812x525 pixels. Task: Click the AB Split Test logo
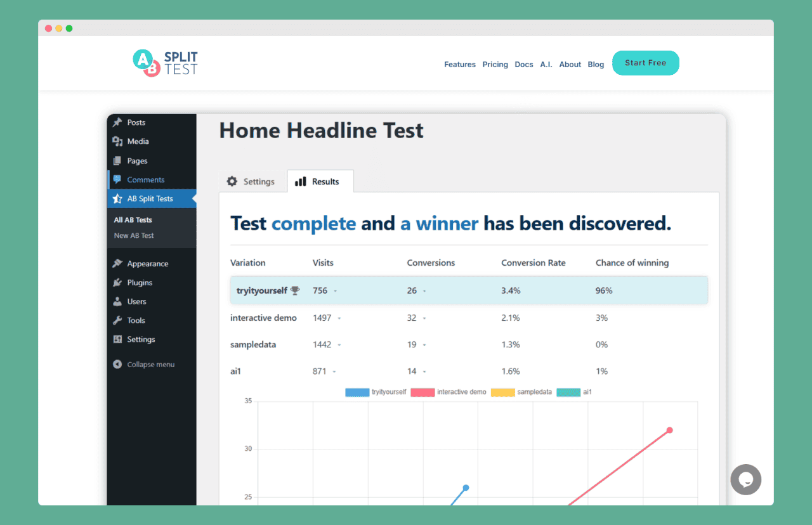[165, 63]
